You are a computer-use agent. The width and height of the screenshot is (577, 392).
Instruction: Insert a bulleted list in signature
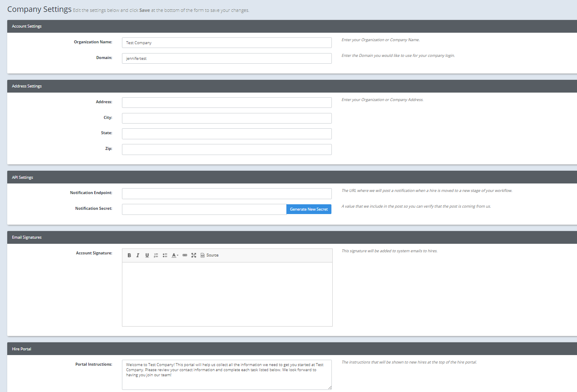click(165, 255)
